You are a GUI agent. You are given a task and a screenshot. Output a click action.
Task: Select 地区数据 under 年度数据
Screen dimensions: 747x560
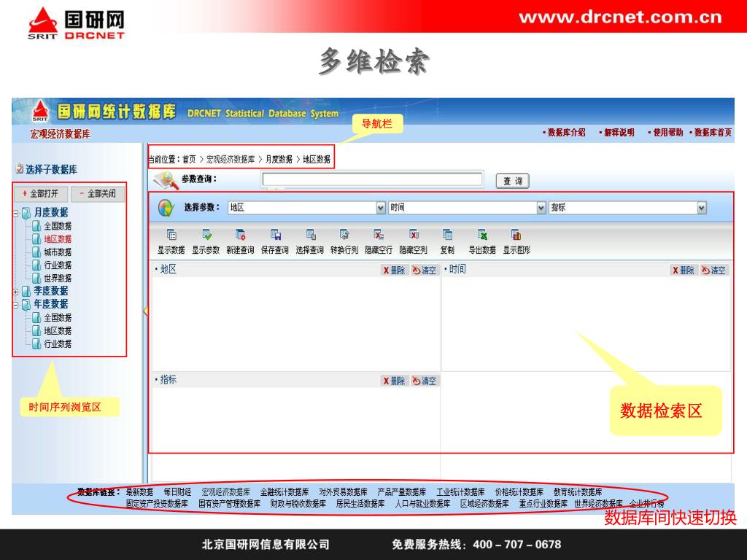click(x=58, y=330)
